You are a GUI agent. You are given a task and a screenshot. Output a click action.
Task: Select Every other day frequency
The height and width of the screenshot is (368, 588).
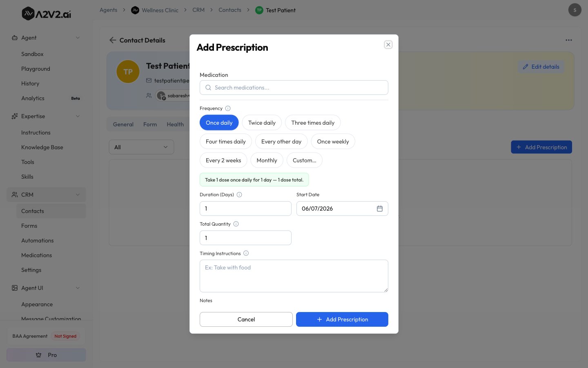click(281, 141)
